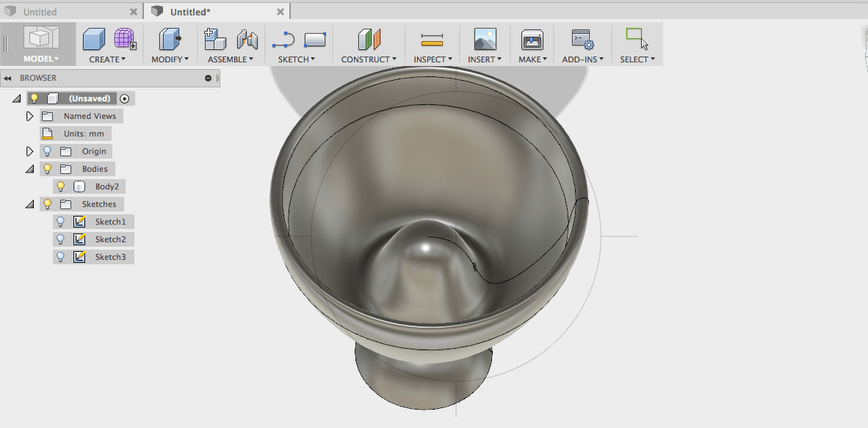Open the MODIFY dropdown menu
This screenshot has height=428, width=868.
(x=170, y=59)
